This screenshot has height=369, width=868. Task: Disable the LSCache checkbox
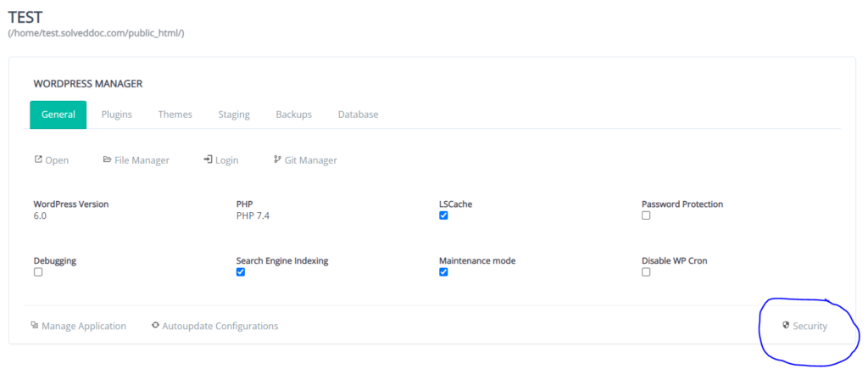click(443, 215)
